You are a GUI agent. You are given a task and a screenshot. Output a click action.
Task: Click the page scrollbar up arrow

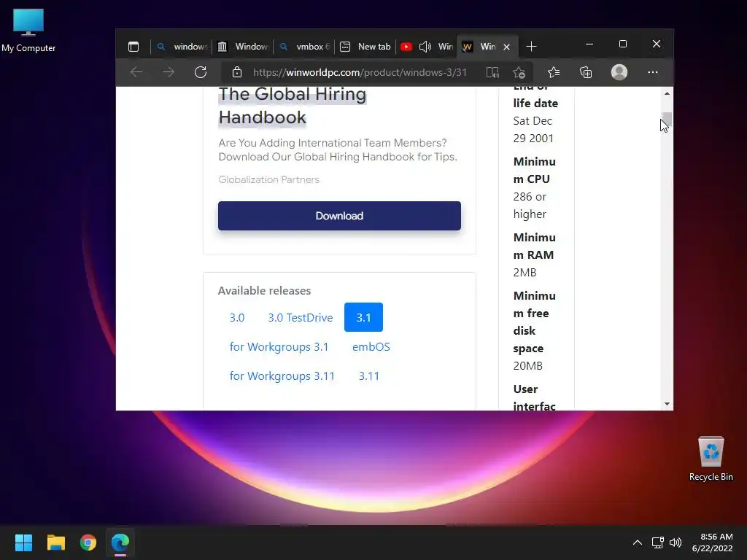[667, 93]
